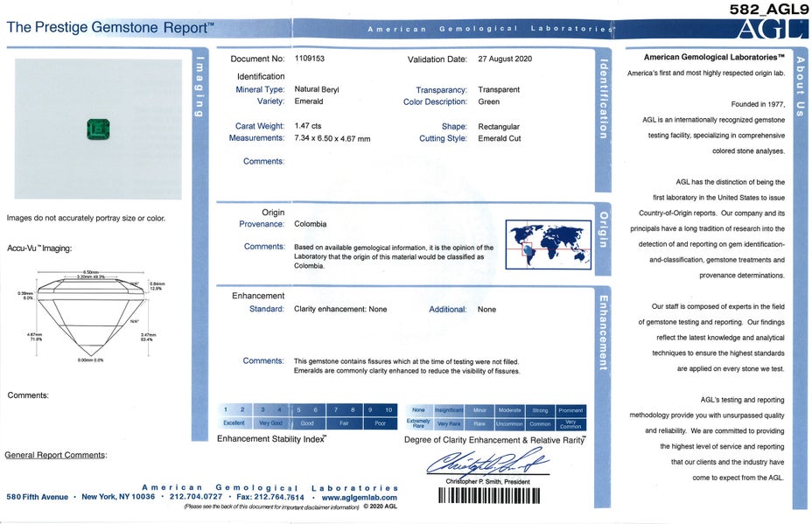Select the vertical Imaging tab
This screenshot has height=524, width=812.
[x=200, y=87]
